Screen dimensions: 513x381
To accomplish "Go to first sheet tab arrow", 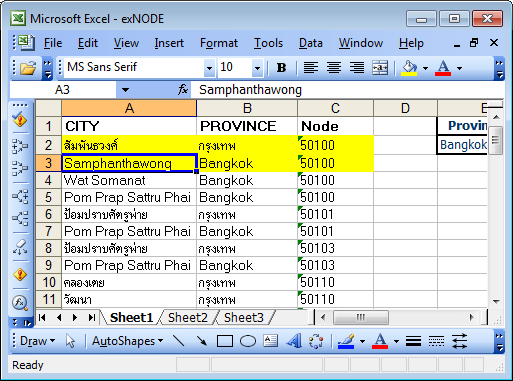I will [x=42, y=317].
